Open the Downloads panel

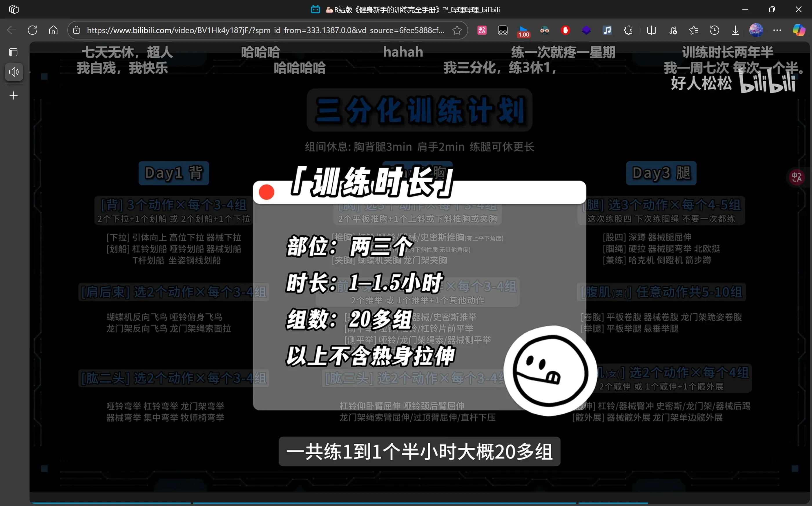[735, 30]
